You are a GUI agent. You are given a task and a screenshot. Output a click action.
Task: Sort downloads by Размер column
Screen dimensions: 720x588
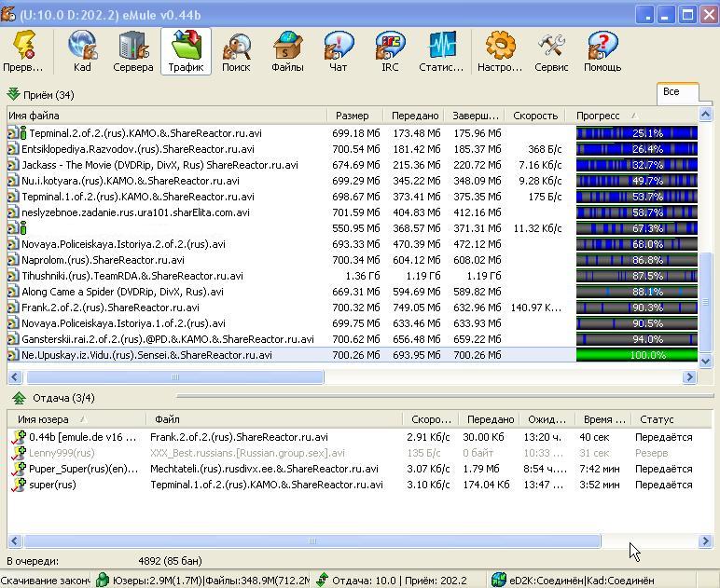click(356, 116)
